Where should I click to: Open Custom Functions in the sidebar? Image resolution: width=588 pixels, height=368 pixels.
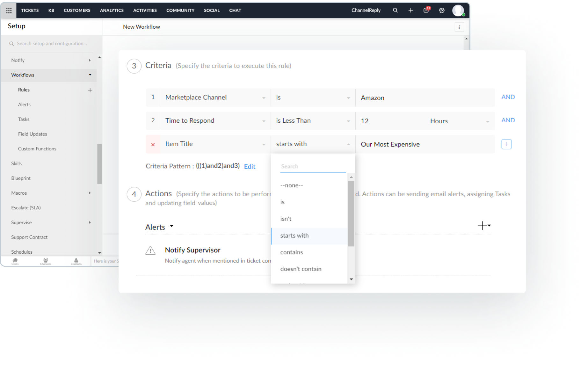[37, 149]
